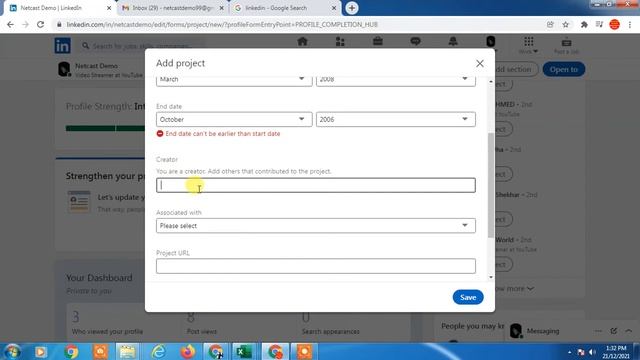Open the file explorer folder on taskbar
Screen dimensions: 640x360
click(127, 351)
